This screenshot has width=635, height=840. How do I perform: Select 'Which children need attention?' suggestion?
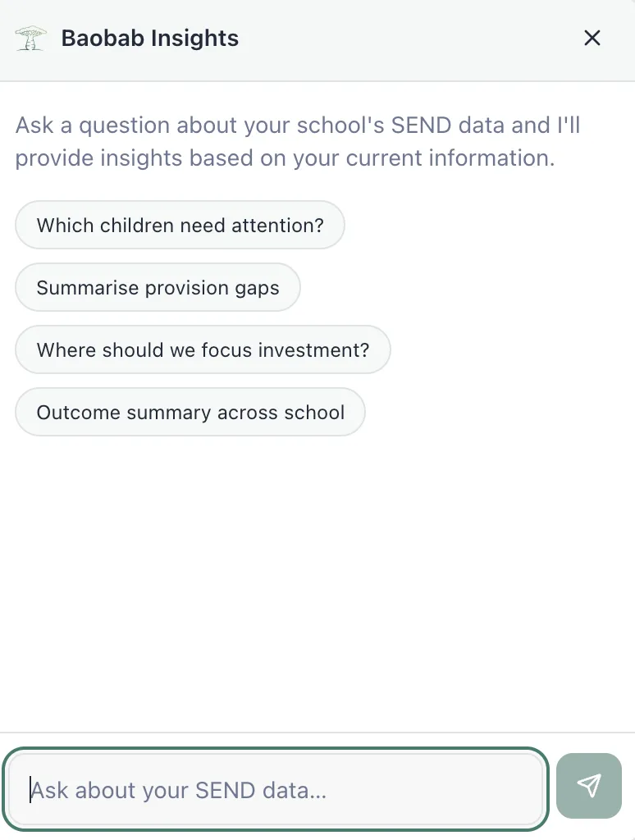pyautogui.click(x=180, y=225)
